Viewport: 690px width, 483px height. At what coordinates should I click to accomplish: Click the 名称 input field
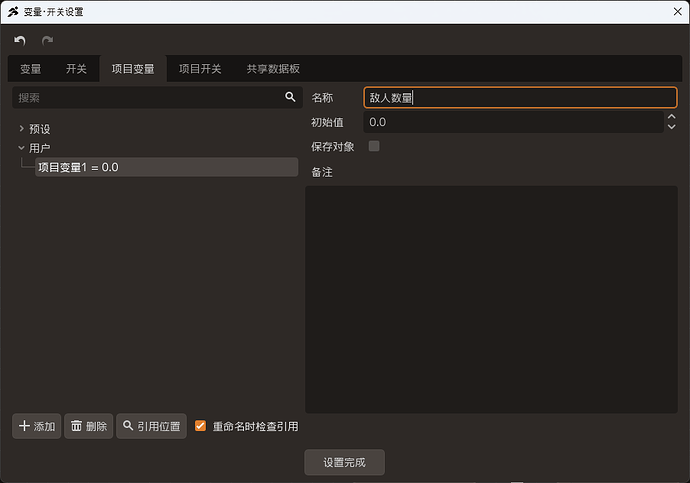point(520,97)
